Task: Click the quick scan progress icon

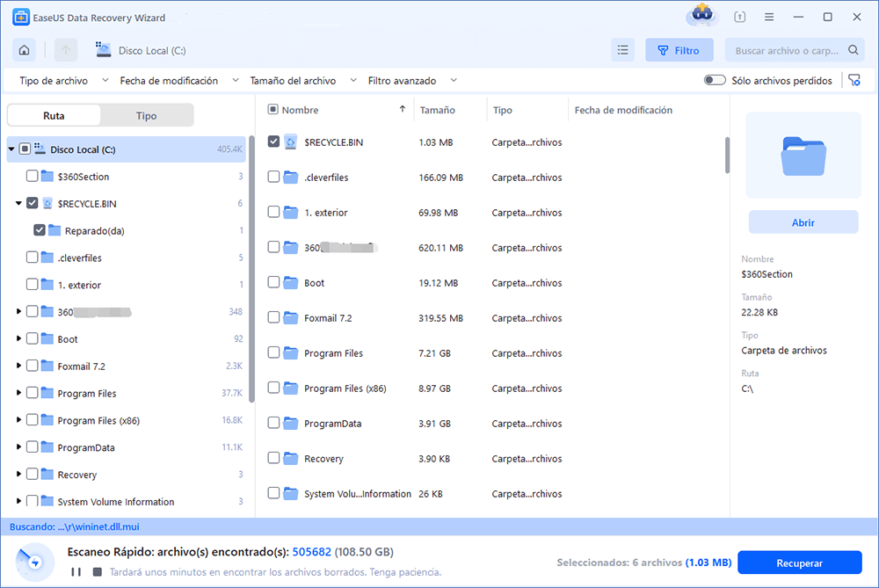Action: (34, 562)
